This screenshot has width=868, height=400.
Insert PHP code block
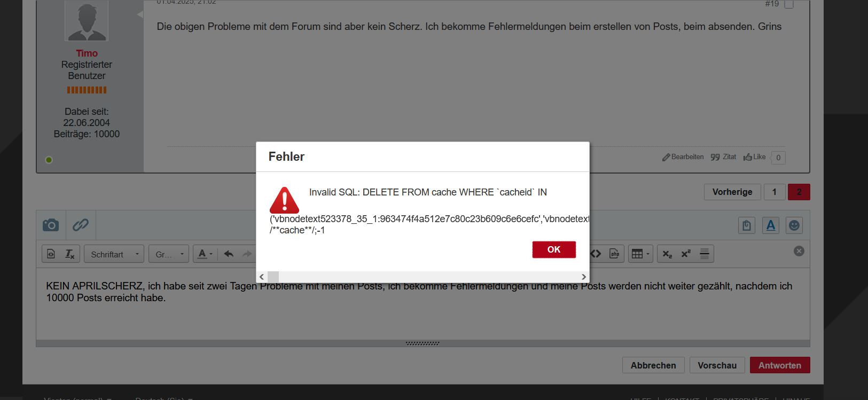coord(615,254)
